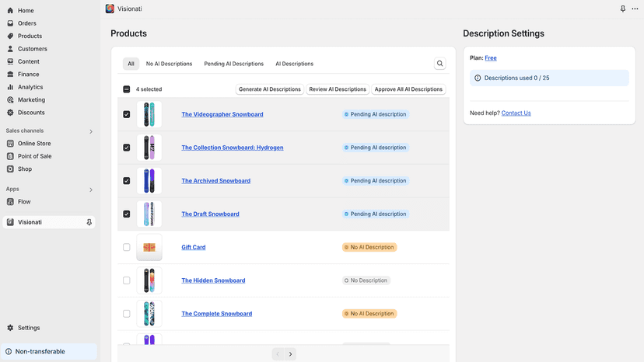Switch to No AI Descriptions tab
Screen dimensions: 644x362
[x=170, y=64]
